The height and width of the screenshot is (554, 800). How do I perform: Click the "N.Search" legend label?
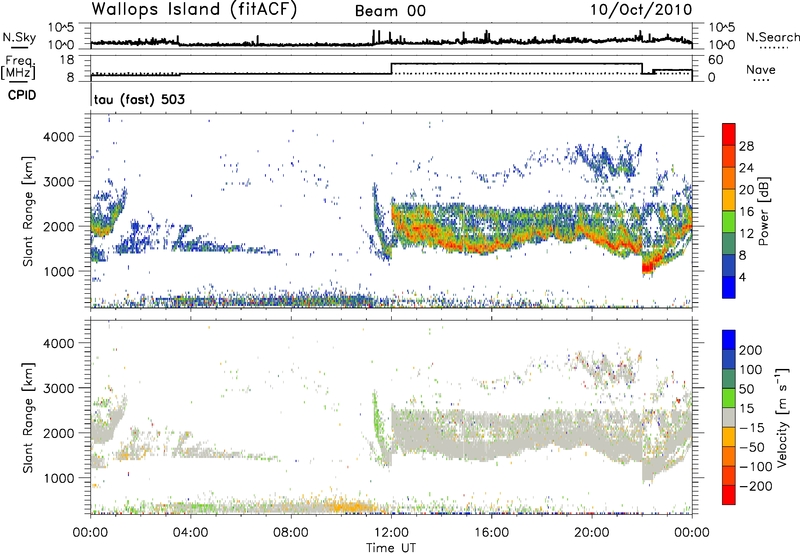pos(772,37)
